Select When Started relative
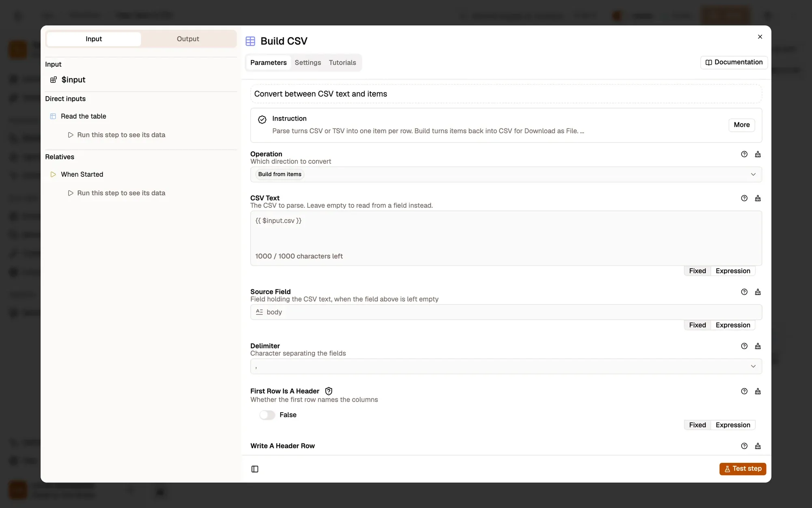The width and height of the screenshot is (812, 508). (x=82, y=174)
